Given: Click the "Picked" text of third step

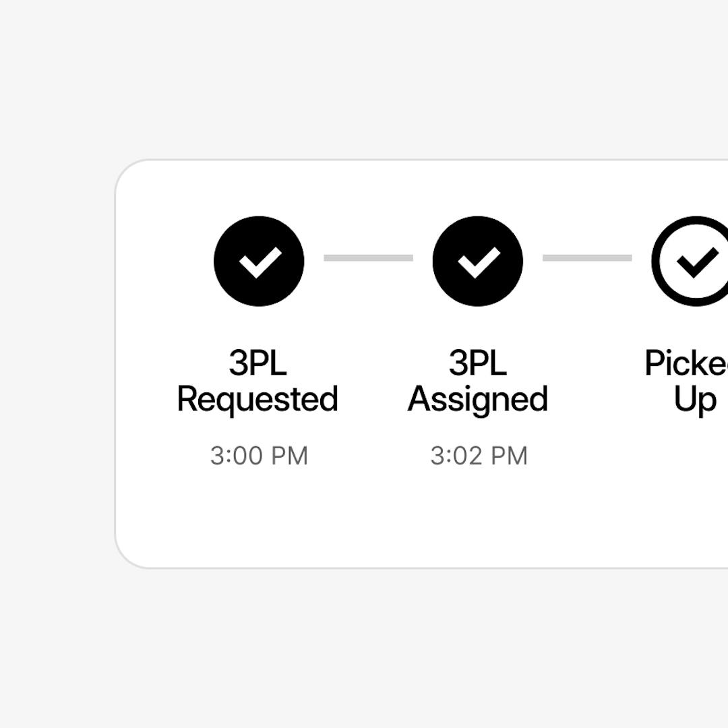Looking at the screenshot, I should 686,363.
